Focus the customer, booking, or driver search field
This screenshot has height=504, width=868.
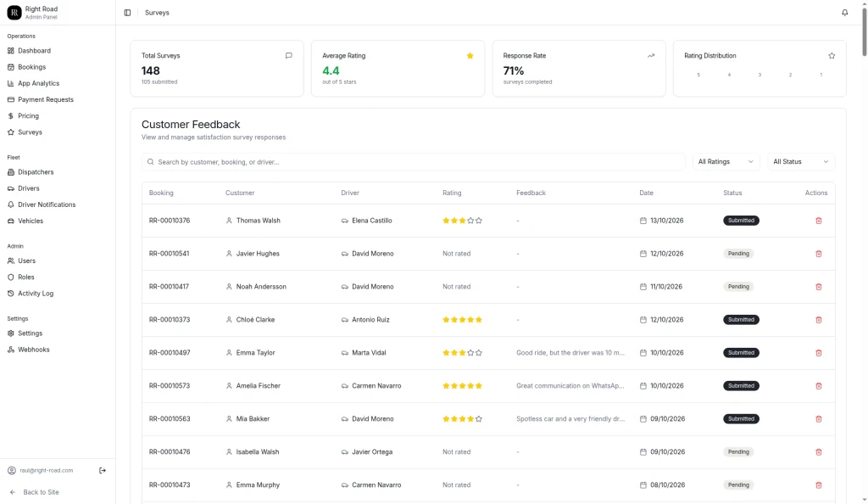click(x=413, y=162)
